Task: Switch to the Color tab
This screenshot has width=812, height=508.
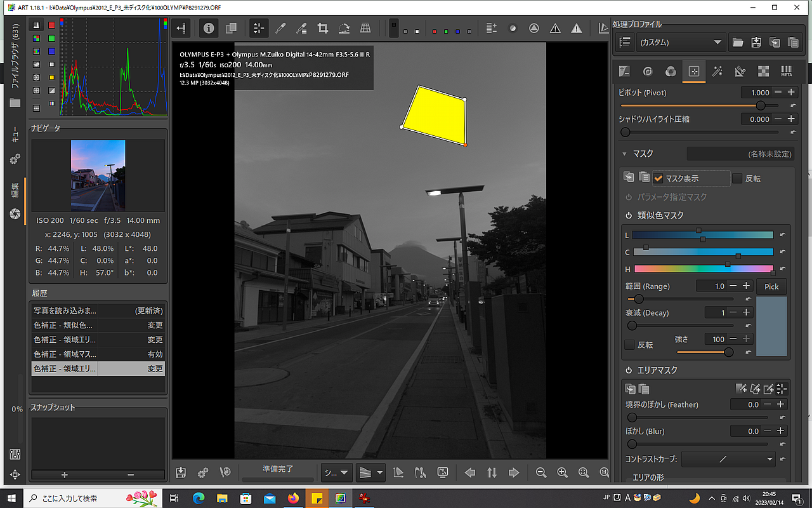Action: (x=671, y=72)
